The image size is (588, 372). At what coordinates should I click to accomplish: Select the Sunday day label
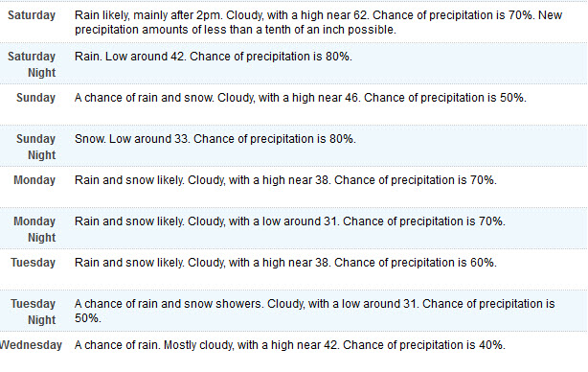[x=35, y=98]
